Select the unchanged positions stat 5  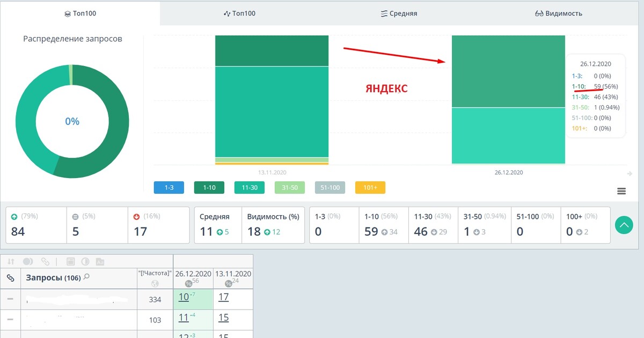[x=97, y=225]
